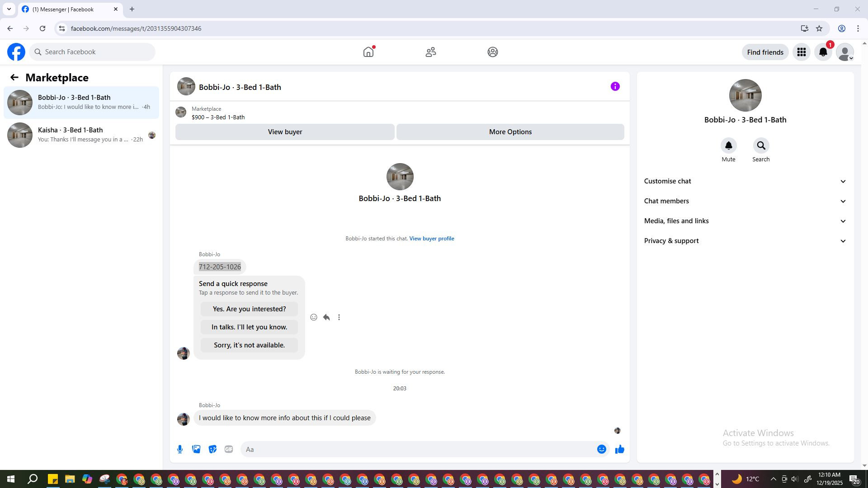
Task: Attach a photo using the image icon
Action: pos(196,449)
